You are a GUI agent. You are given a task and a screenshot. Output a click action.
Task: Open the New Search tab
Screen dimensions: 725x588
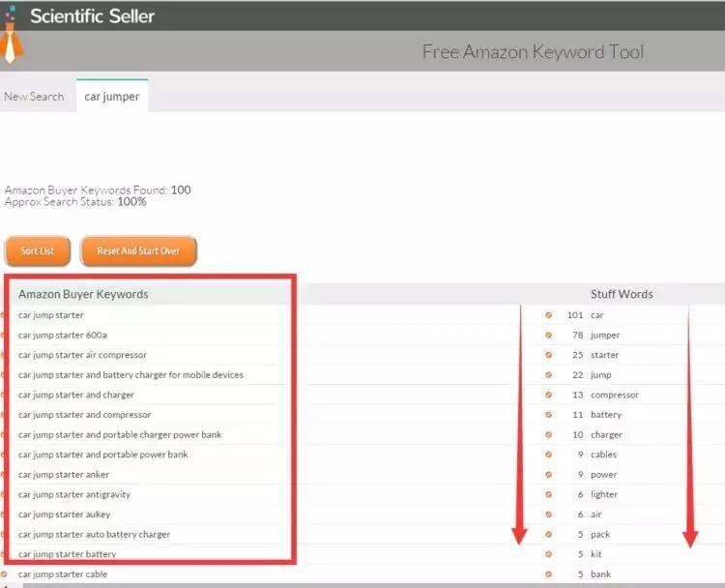tap(34, 97)
